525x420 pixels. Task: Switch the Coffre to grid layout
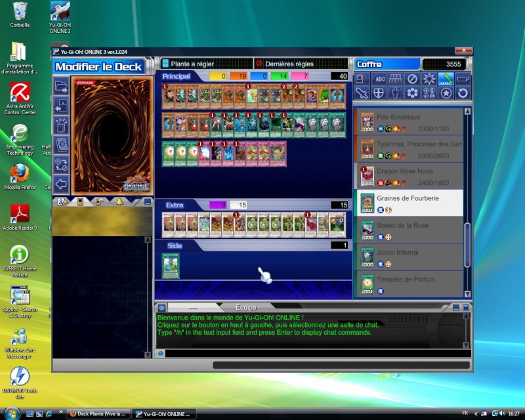tap(396, 79)
